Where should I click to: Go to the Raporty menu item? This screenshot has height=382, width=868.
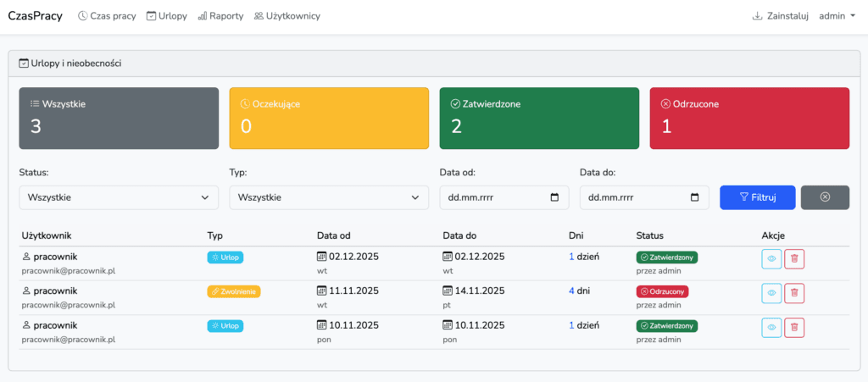pos(220,16)
